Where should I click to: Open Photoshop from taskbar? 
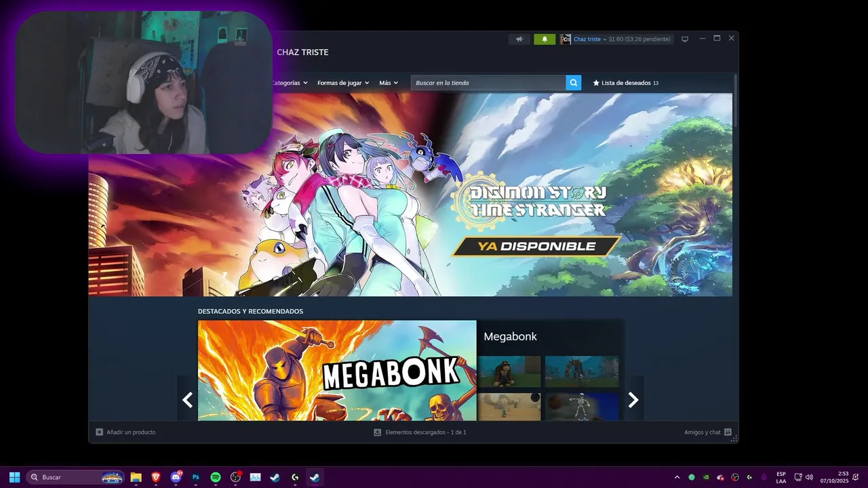click(196, 477)
